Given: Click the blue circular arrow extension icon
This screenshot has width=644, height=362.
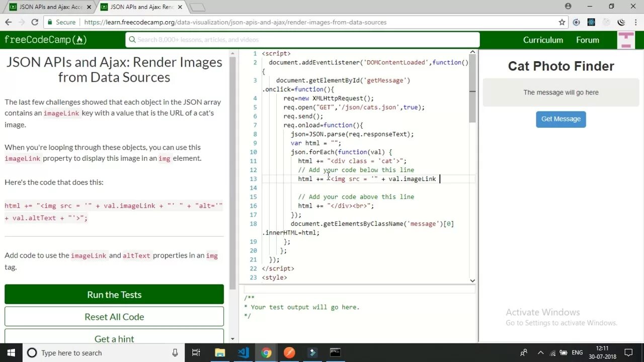Looking at the screenshot, I should point(577,22).
